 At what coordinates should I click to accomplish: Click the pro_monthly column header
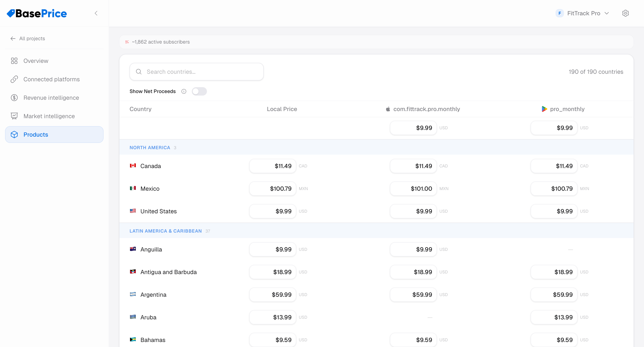pyautogui.click(x=567, y=109)
